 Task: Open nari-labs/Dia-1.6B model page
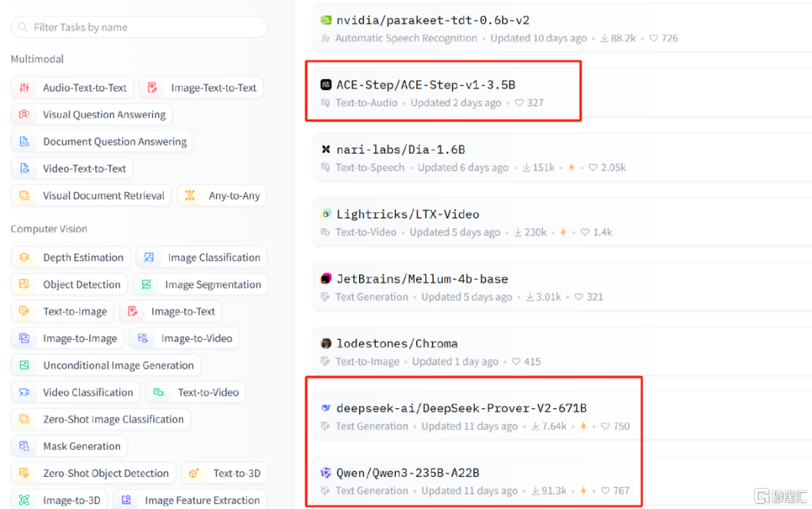(401, 149)
